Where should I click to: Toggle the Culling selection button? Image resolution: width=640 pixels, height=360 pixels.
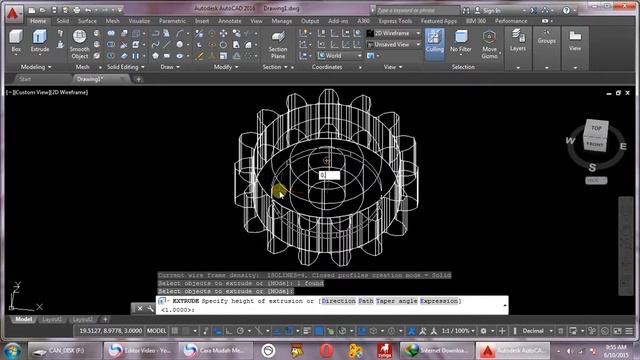(434, 44)
